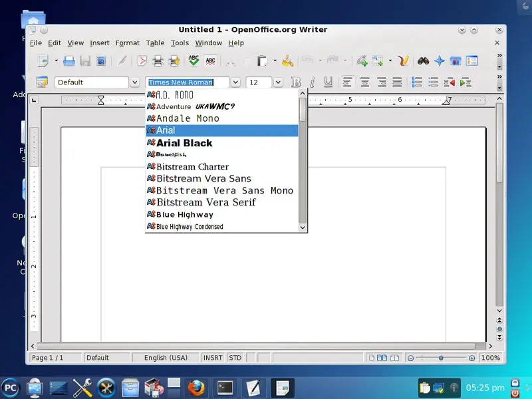The image size is (532, 399).
Task: Open Find & Replace binoculars icon
Action: pos(423,61)
